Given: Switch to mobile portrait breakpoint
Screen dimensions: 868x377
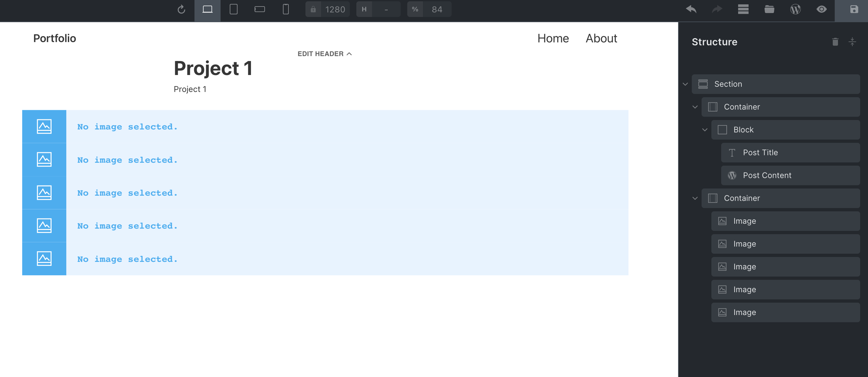Looking at the screenshot, I should click(286, 9).
